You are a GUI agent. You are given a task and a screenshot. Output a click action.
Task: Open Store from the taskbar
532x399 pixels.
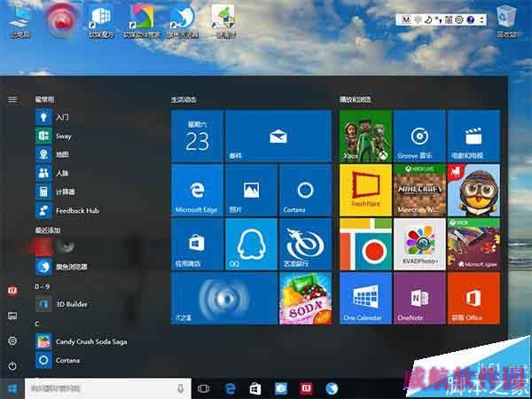[255, 389]
